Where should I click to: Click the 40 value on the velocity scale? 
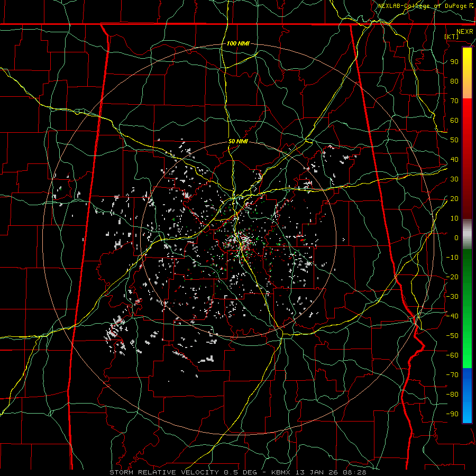pos(454,159)
